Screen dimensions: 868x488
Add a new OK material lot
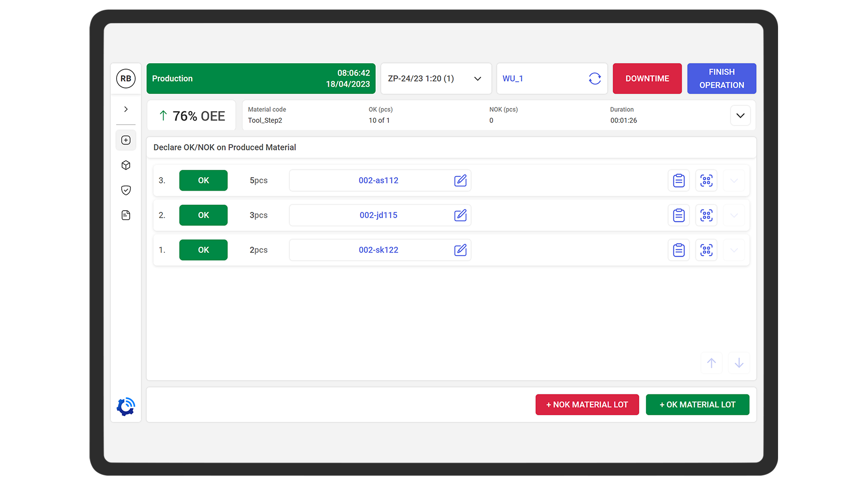[x=697, y=405]
